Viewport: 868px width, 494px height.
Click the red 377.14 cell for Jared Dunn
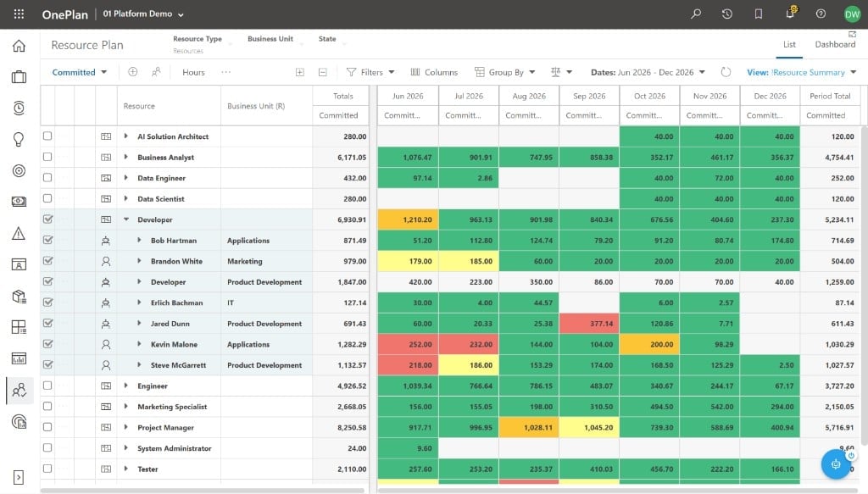(x=589, y=324)
